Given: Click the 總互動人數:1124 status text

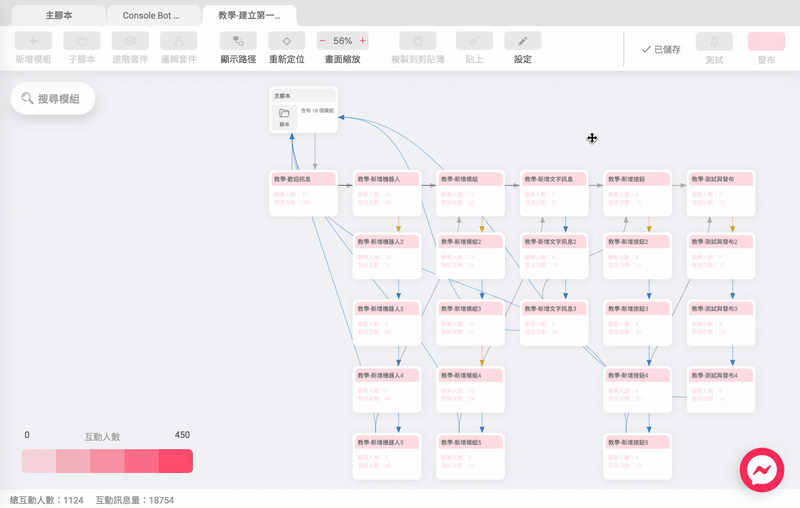Looking at the screenshot, I should tap(46, 500).
